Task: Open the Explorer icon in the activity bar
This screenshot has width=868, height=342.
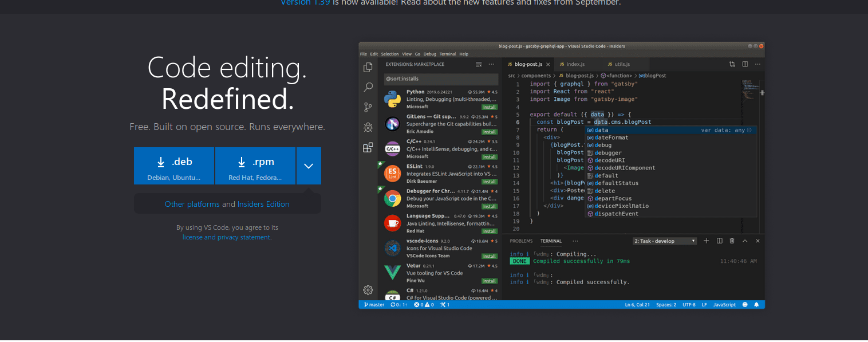Action: pyautogui.click(x=368, y=68)
